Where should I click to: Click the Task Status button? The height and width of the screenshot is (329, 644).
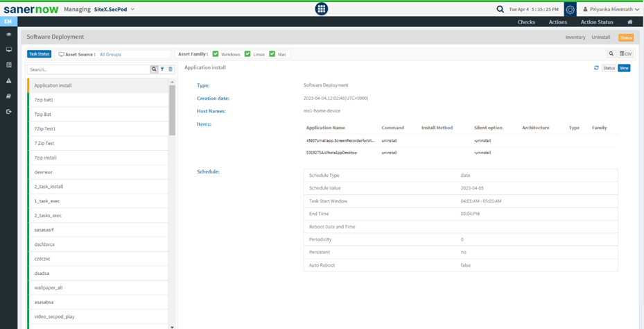click(x=39, y=54)
